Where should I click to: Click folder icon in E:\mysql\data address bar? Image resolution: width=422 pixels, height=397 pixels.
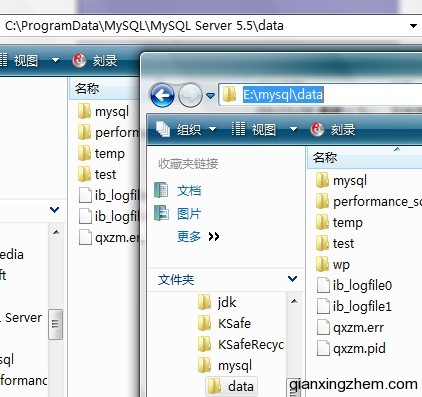point(229,94)
